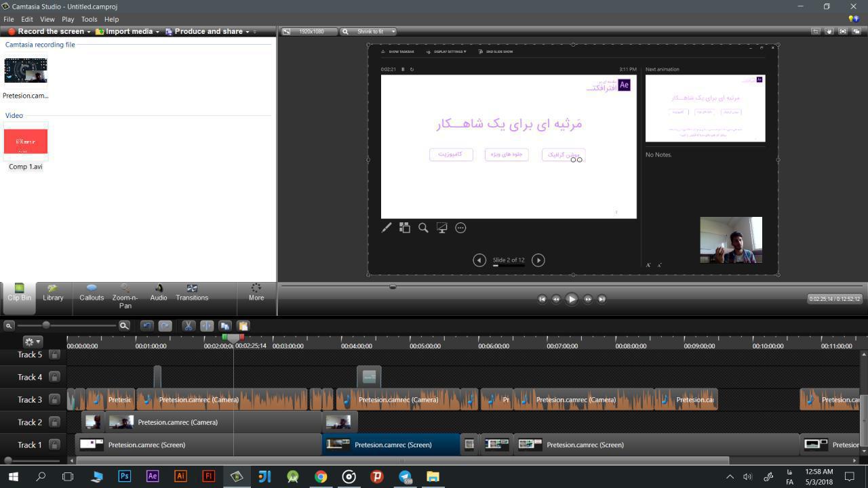The width and height of the screenshot is (868, 488).
Task: Click the Redo icon on timeline toolbar
Action: pyautogui.click(x=165, y=326)
